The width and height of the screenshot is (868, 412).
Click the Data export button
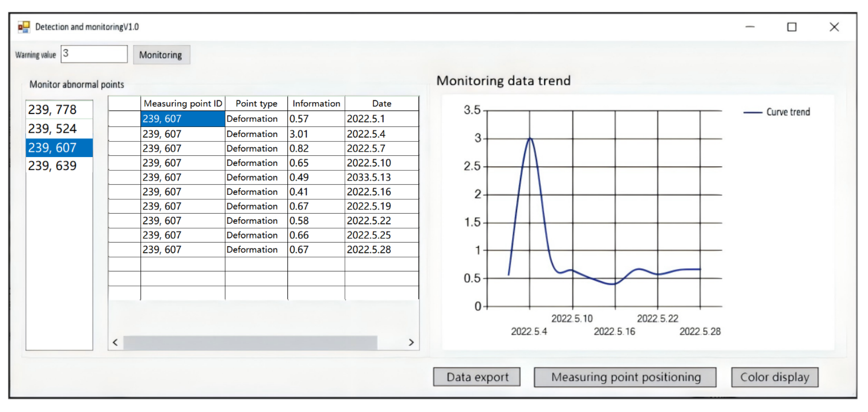[477, 377]
